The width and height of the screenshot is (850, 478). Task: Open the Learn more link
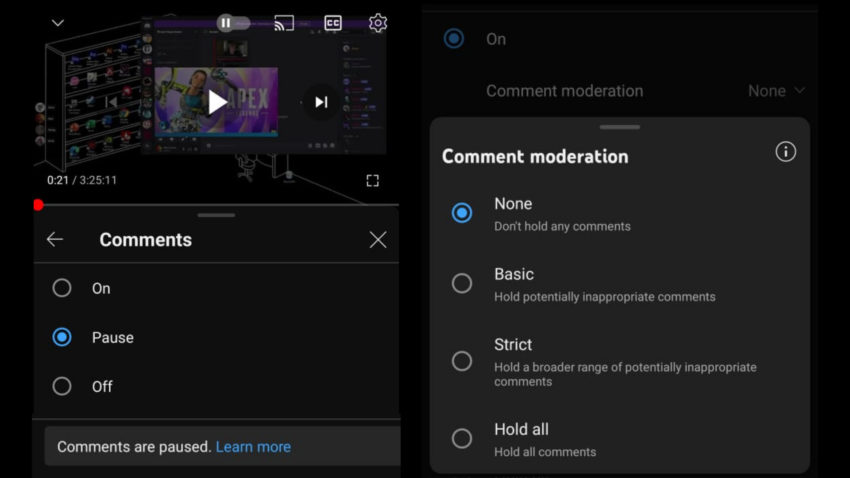[x=253, y=447]
